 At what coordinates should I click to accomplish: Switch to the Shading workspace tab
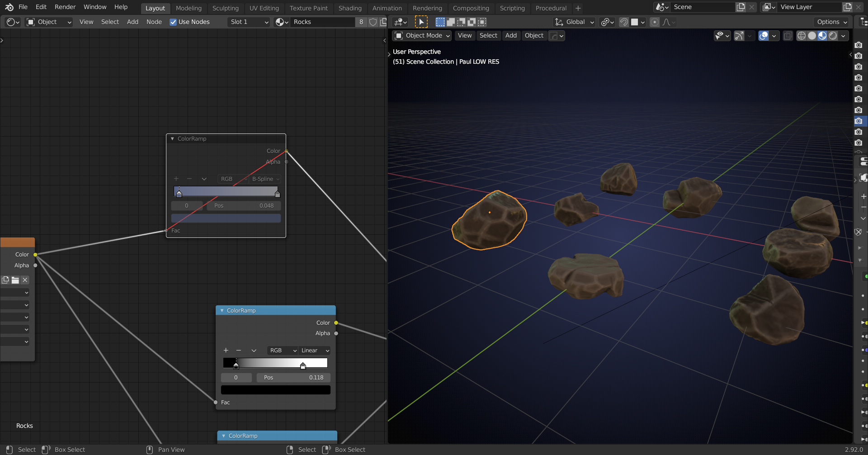click(x=350, y=8)
